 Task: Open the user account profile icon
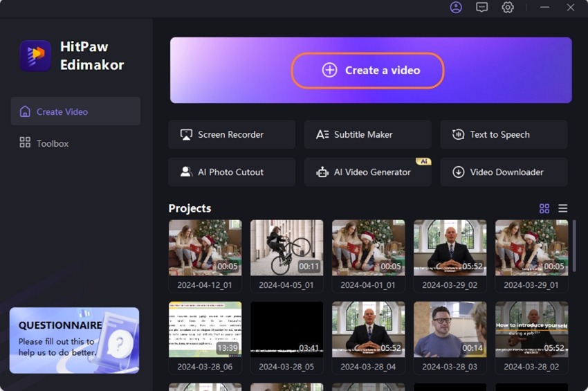coord(456,7)
